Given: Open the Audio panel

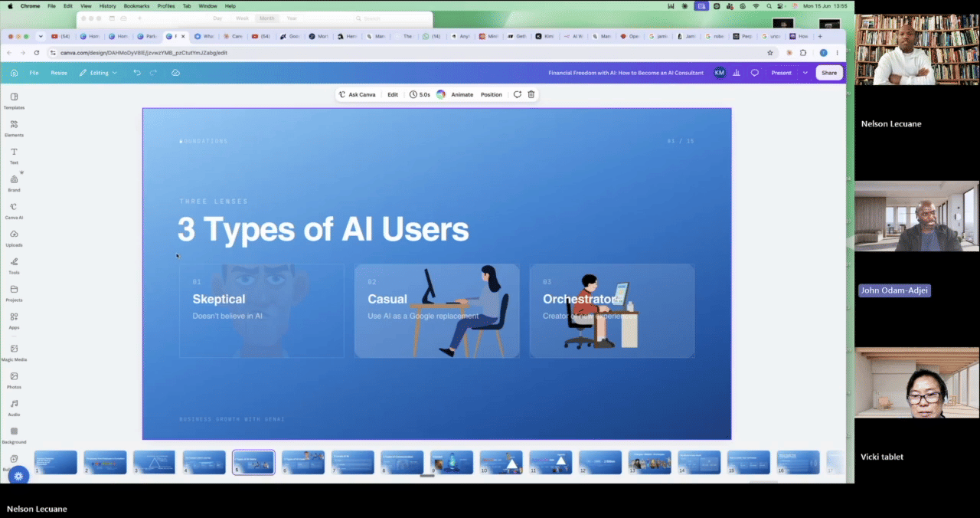Looking at the screenshot, I should (14, 408).
